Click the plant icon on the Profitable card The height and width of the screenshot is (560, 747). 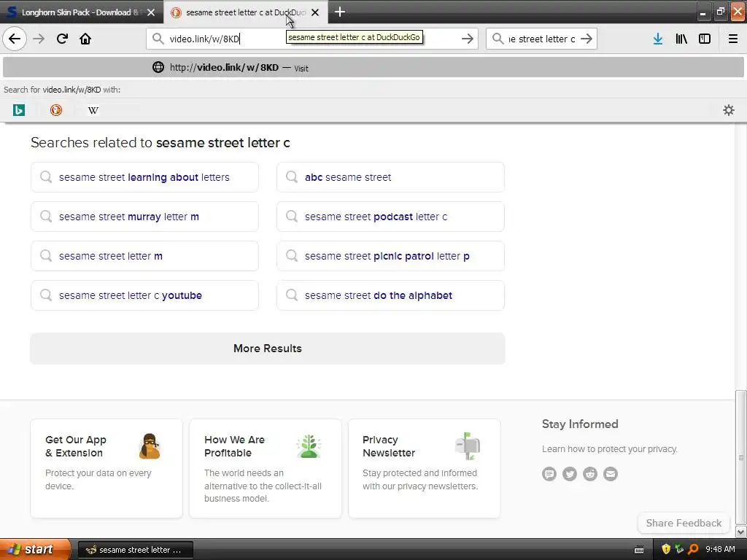(x=309, y=446)
